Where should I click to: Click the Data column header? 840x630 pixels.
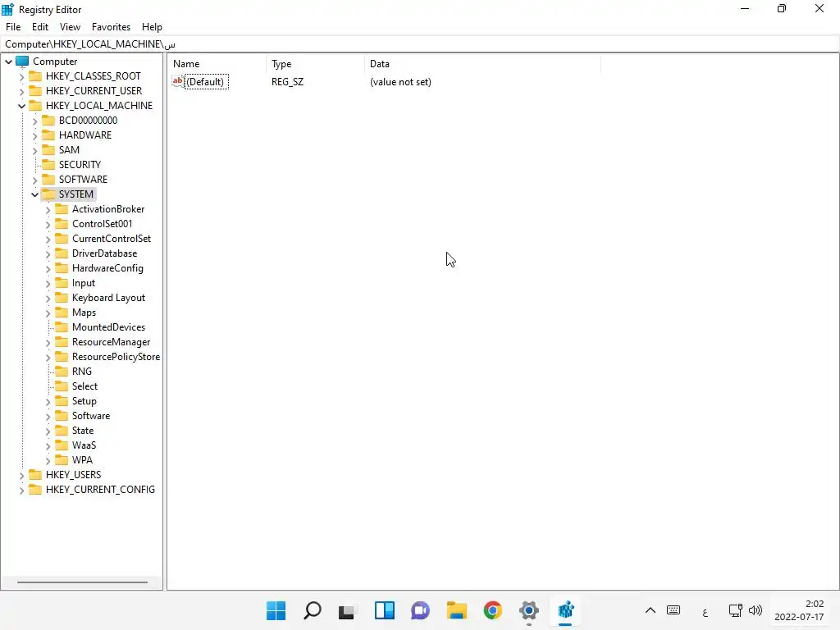tap(482, 64)
